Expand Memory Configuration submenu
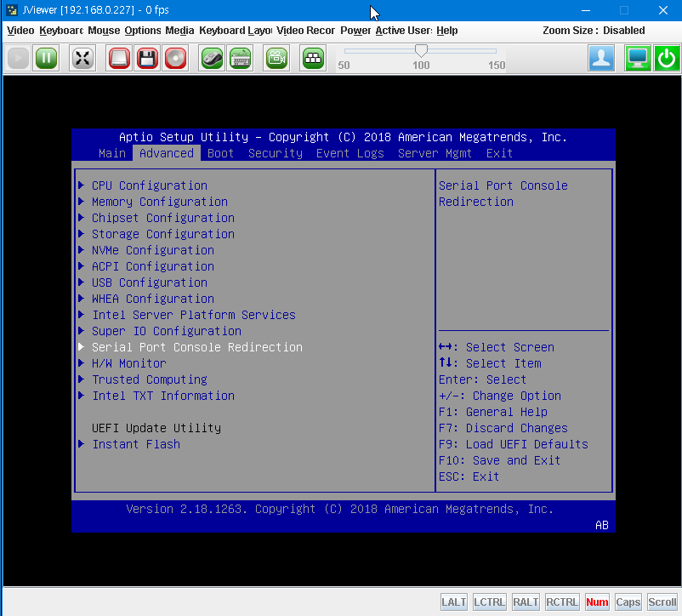This screenshot has height=616, width=682. [x=159, y=202]
